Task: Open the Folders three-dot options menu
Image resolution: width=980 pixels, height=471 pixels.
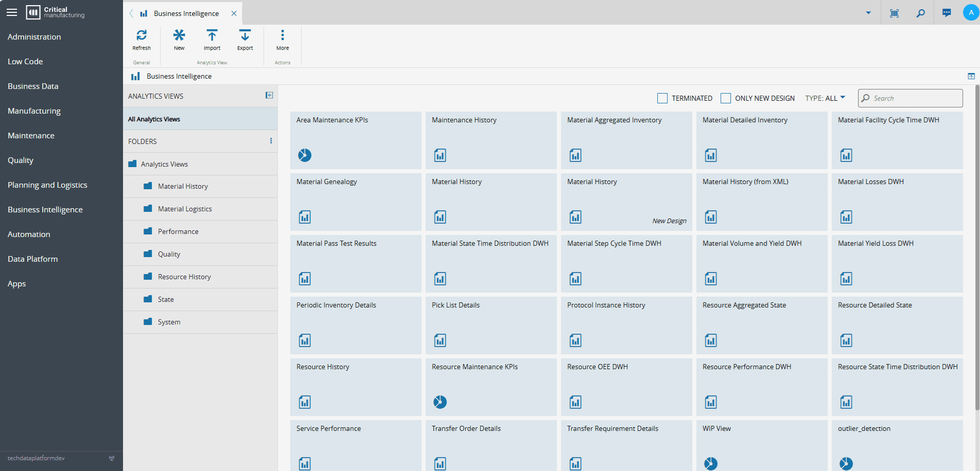Action: tap(271, 141)
